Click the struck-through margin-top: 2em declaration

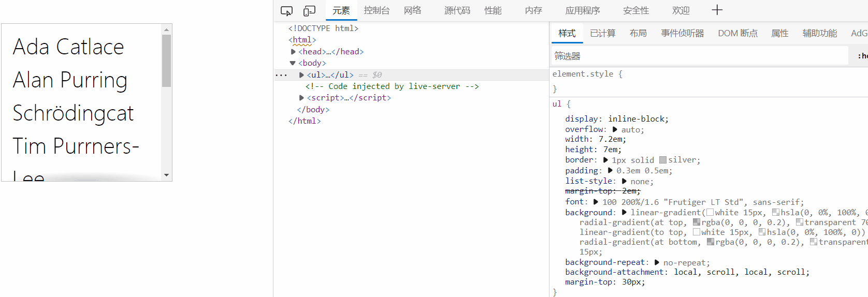click(603, 191)
